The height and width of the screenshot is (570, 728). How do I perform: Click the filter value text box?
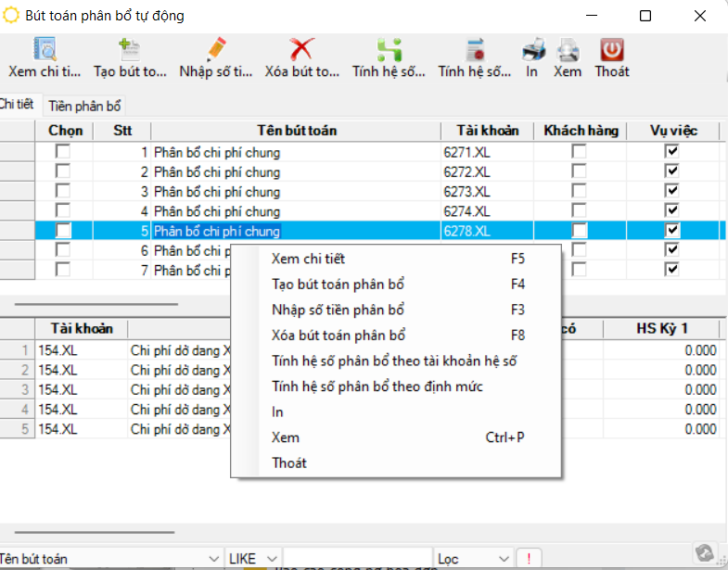click(x=357, y=559)
